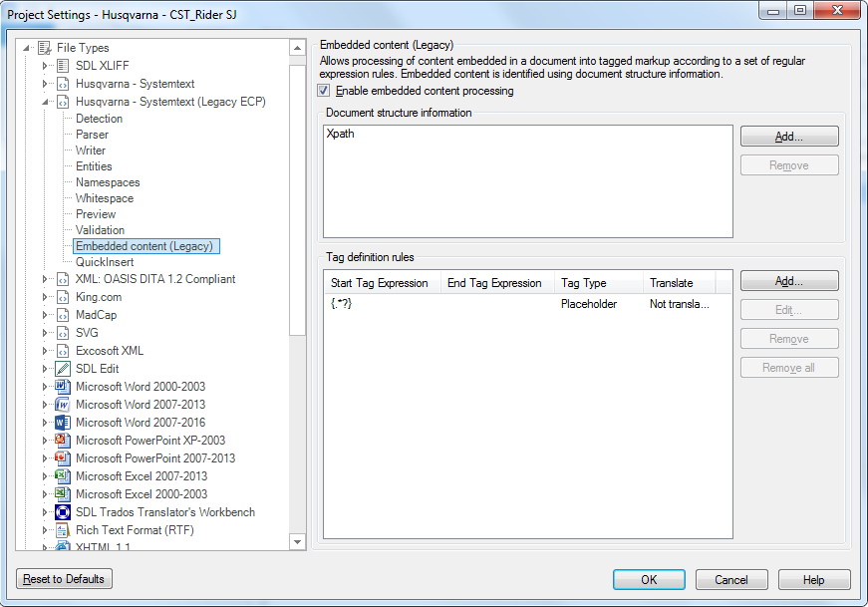Screen dimensions: 868x607
Task: Click the Microsoft Excel 2007-2013 icon
Action: pos(63,476)
